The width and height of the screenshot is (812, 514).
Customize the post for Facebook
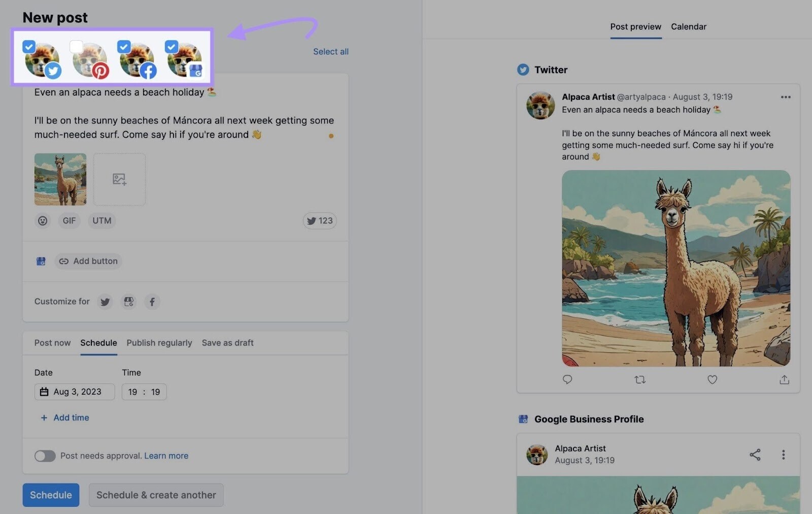pyautogui.click(x=152, y=301)
